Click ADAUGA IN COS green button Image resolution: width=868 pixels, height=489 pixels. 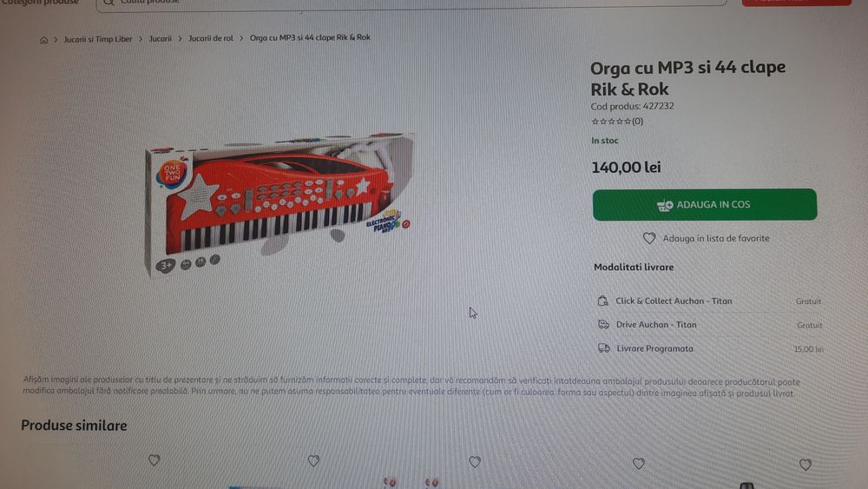[704, 204]
